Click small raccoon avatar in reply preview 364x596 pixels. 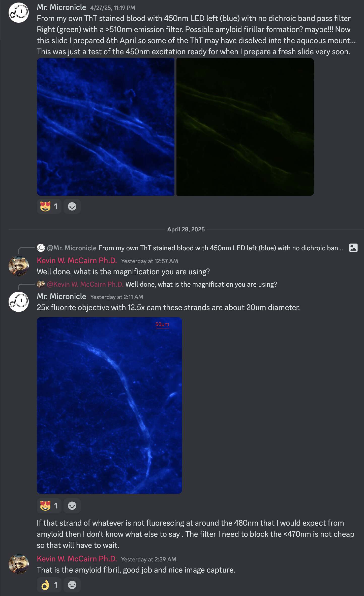click(41, 284)
